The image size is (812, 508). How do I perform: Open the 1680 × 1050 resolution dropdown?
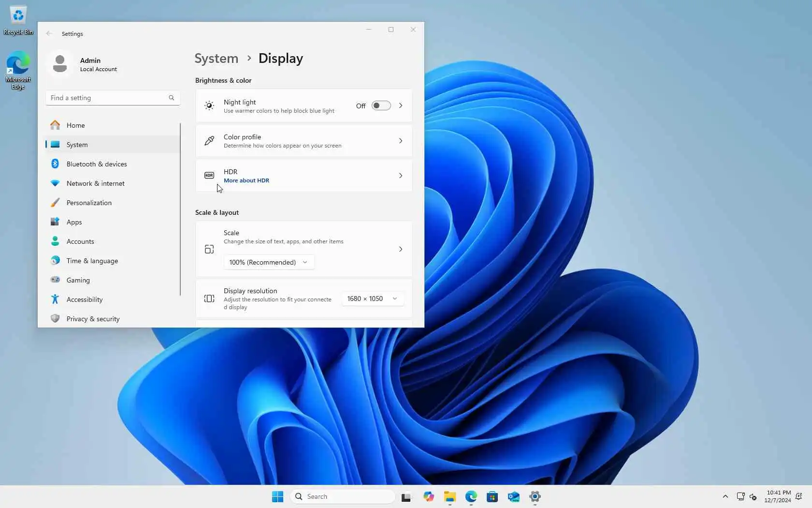[372, 299]
